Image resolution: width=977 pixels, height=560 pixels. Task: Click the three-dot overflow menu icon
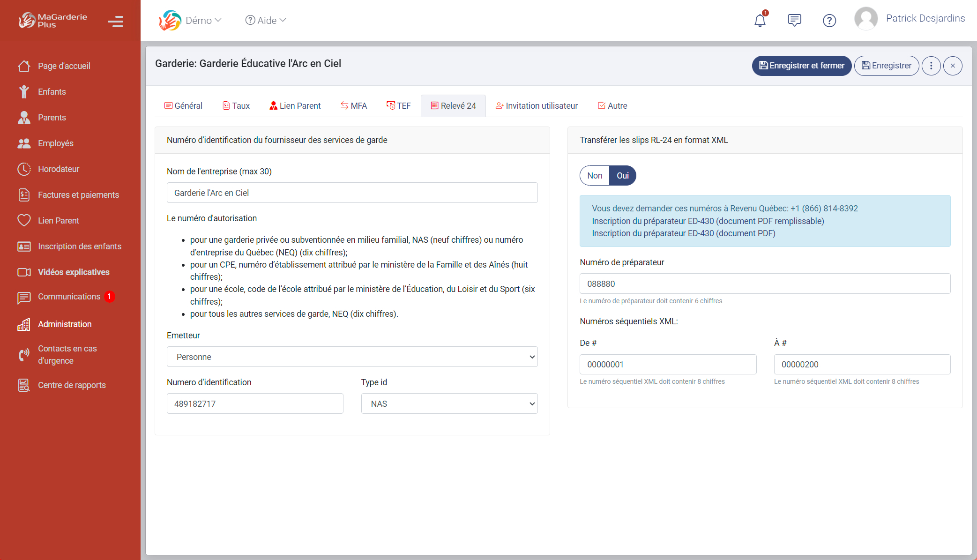point(931,66)
